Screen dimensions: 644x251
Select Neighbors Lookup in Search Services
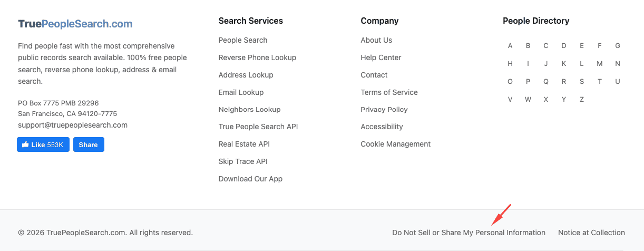tap(249, 110)
